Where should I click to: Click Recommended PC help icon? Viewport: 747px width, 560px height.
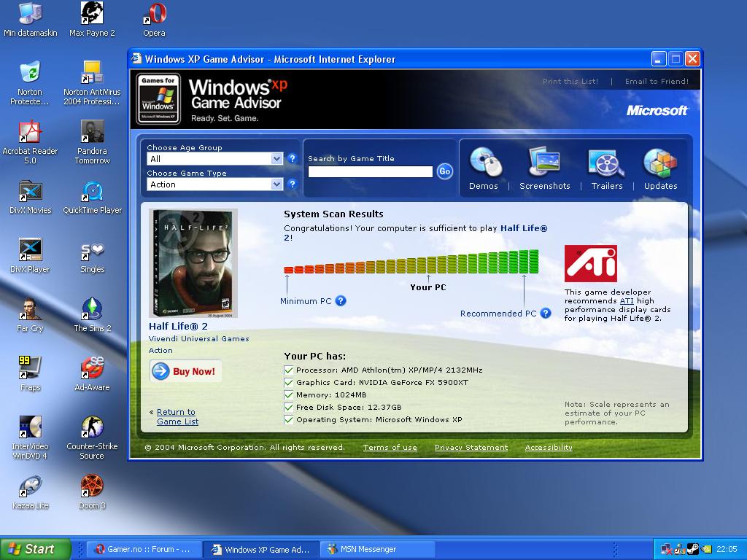[x=546, y=314]
